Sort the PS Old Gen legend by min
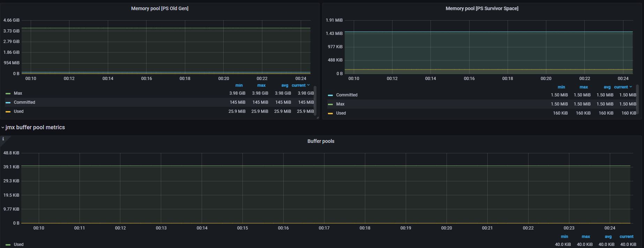644x248 pixels. coord(239,85)
